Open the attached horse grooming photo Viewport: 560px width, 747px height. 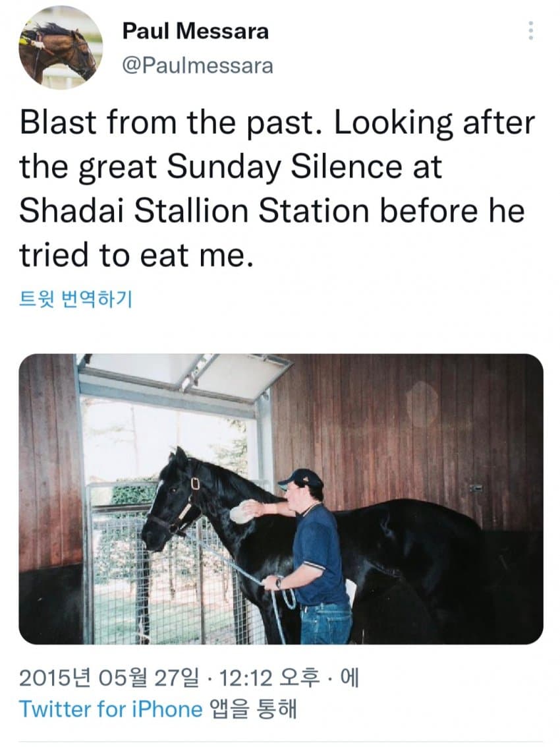pyautogui.click(x=281, y=498)
